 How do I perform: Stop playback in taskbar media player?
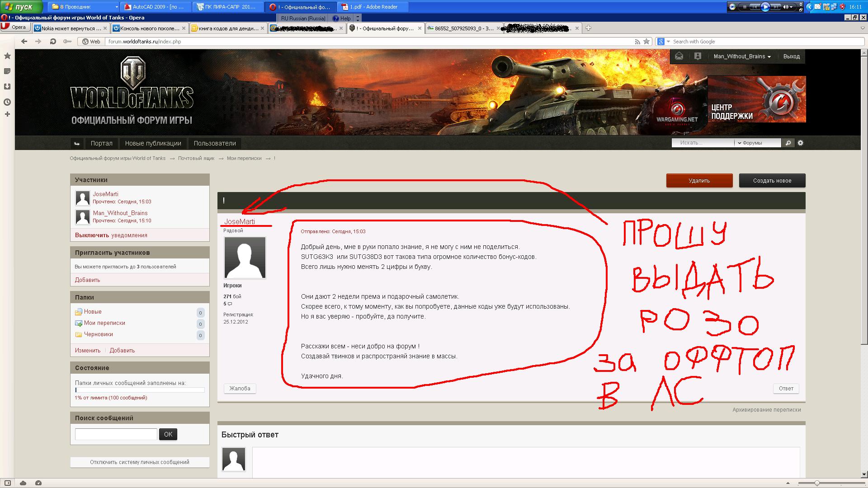click(744, 7)
